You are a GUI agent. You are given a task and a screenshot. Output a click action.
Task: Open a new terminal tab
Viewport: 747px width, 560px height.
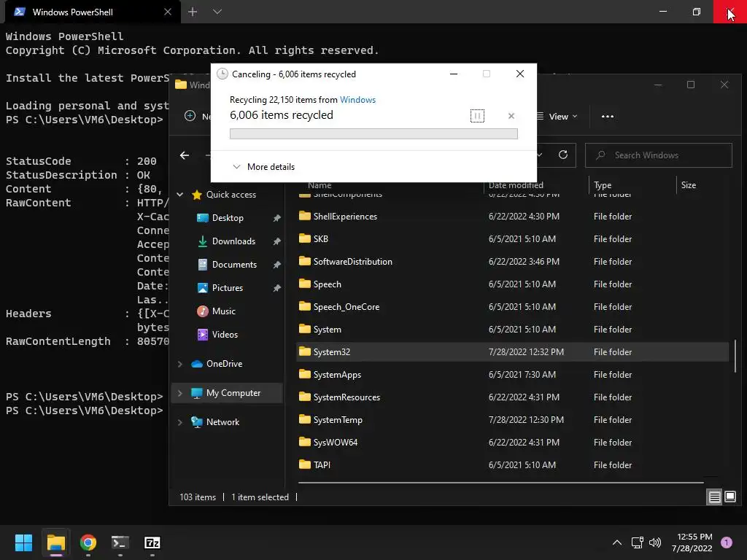193,12
